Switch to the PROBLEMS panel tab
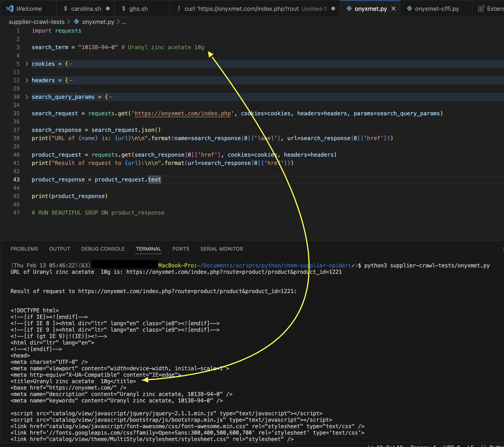The height and width of the screenshot is (447, 504). pyautogui.click(x=24, y=249)
